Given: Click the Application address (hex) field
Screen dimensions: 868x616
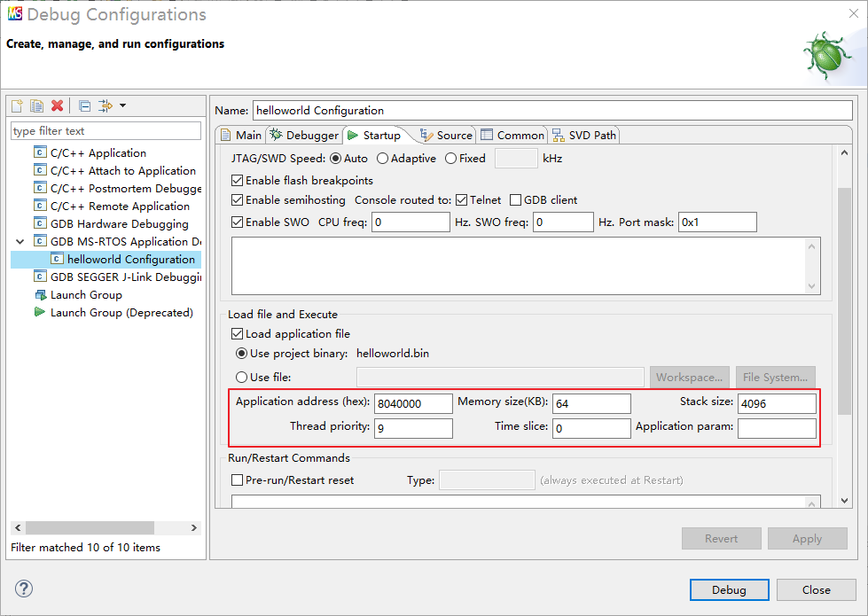Looking at the screenshot, I should [x=413, y=404].
